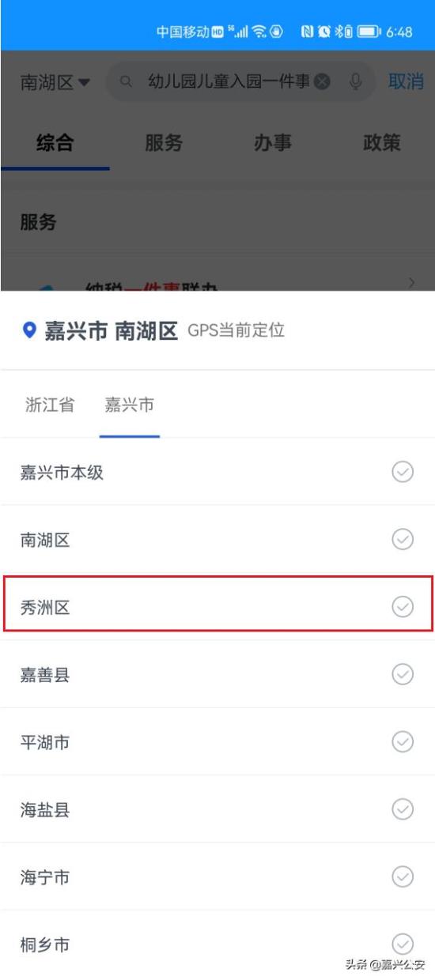This screenshot has width=435, height=980.
Task: Tap the GPS location pin icon
Action: click(x=29, y=330)
